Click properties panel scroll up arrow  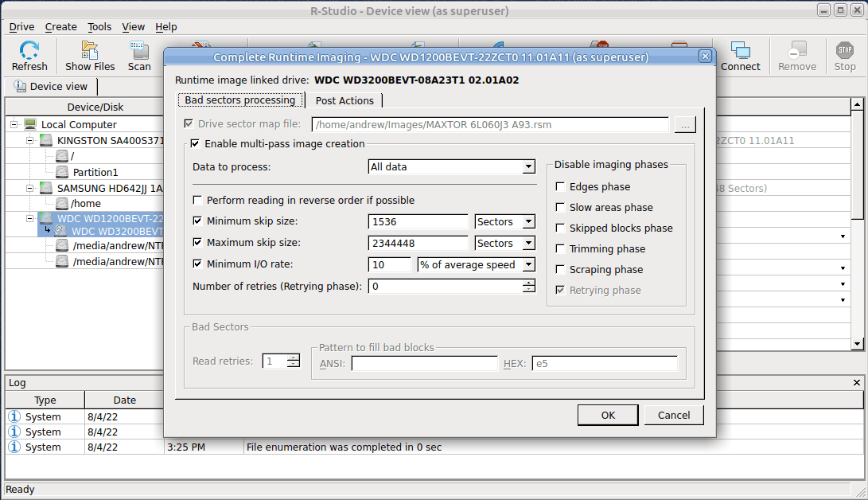point(857,104)
